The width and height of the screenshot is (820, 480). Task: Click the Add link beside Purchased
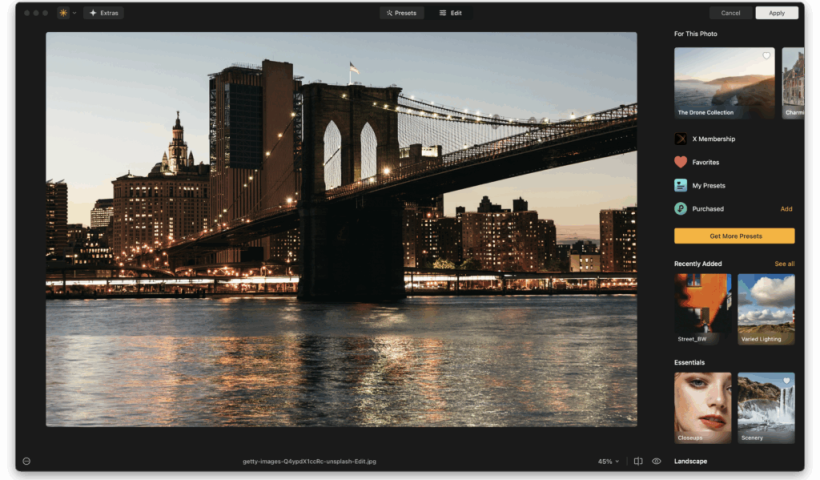tap(786, 209)
